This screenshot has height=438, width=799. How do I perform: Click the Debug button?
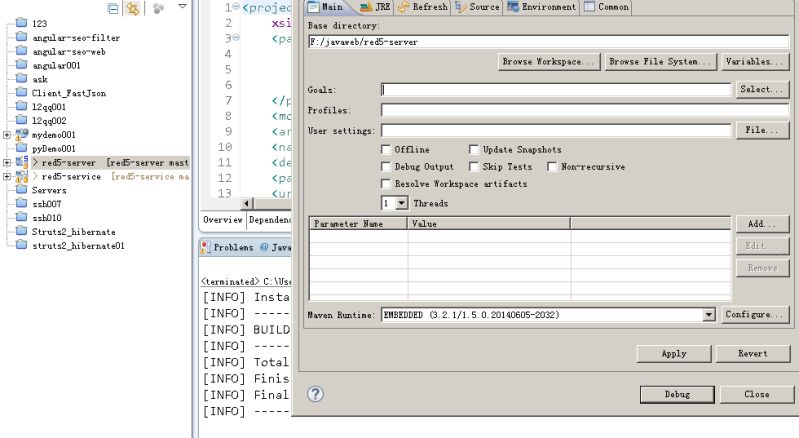tap(677, 394)
